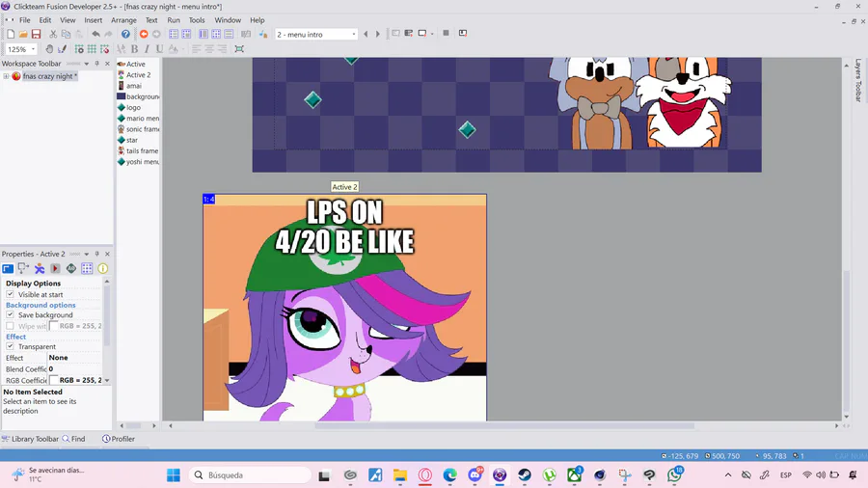Open the Tools menu
Viewport: 868px width, 488px height.
pyautogui.click(x=197, y=20)
